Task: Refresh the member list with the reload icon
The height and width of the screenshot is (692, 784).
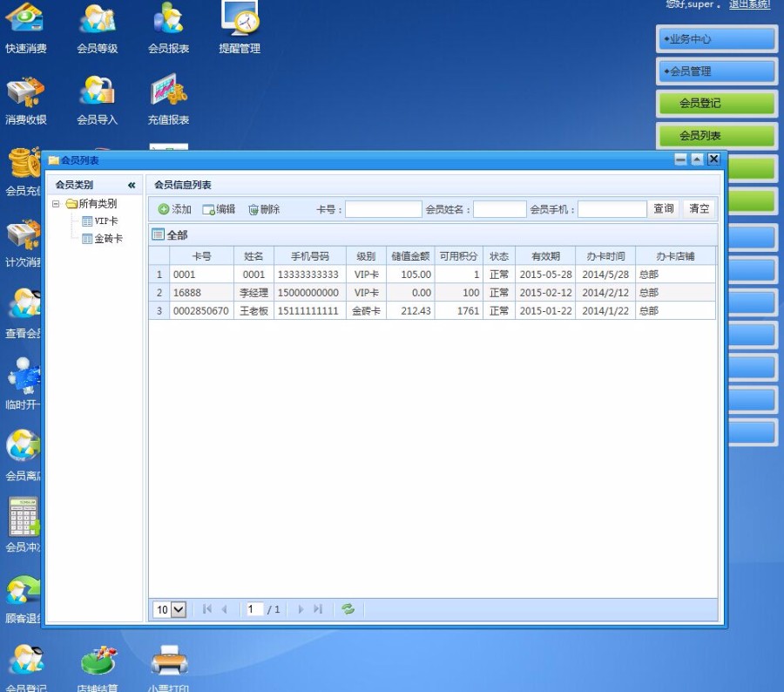Action: (x=348, y=609)
